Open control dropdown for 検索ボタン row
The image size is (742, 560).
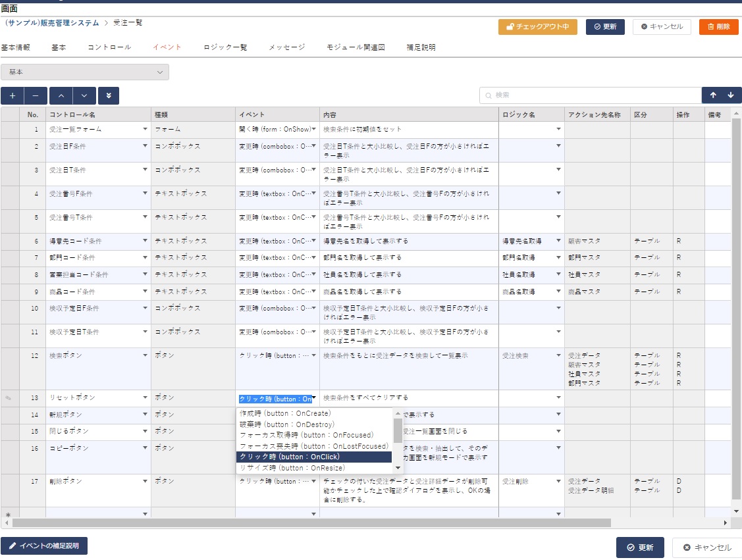click(x=145, y=355)
